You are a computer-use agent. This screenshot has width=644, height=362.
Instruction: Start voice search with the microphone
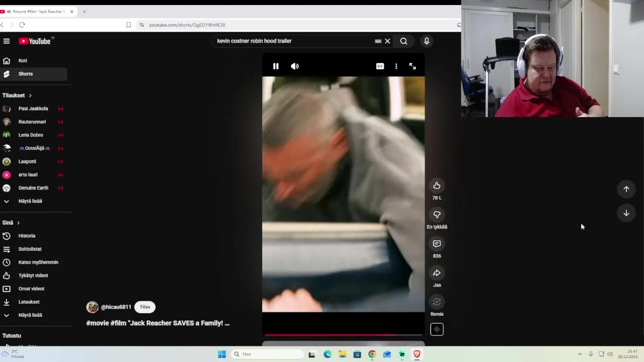427,41
